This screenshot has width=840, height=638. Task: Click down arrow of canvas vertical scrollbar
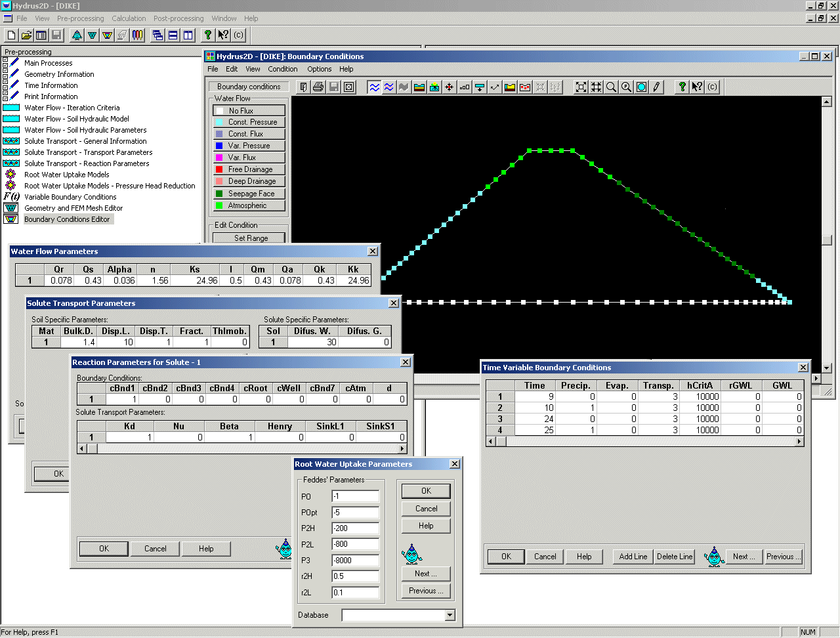[x=826, y=368]
